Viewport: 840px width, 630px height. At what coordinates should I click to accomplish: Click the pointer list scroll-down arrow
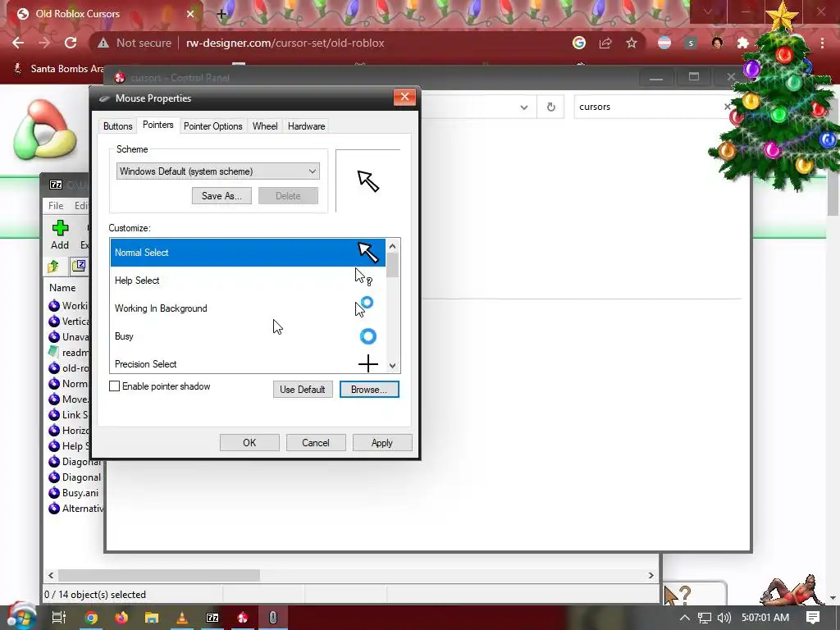392,366
